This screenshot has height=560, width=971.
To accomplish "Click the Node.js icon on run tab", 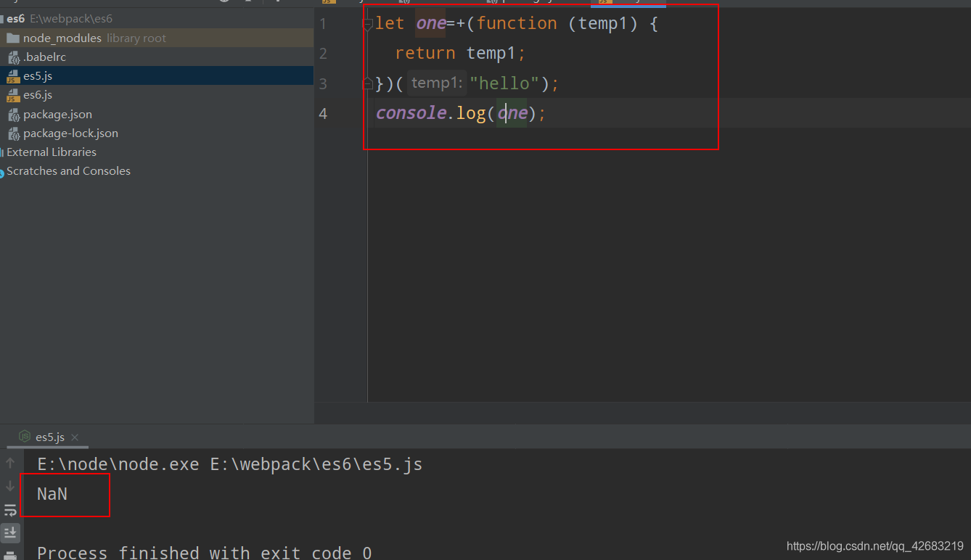I will [25, 437].
